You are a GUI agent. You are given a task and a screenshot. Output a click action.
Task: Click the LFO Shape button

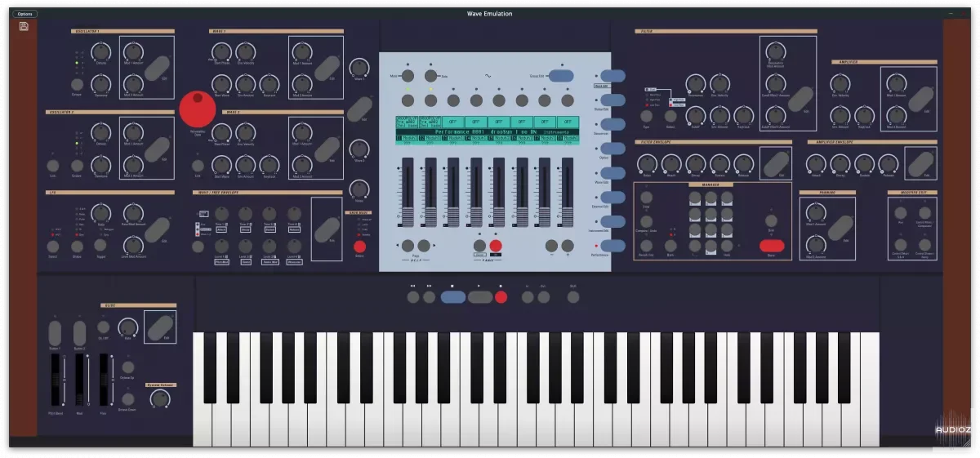pyautogui.click(x=77, y=246)
